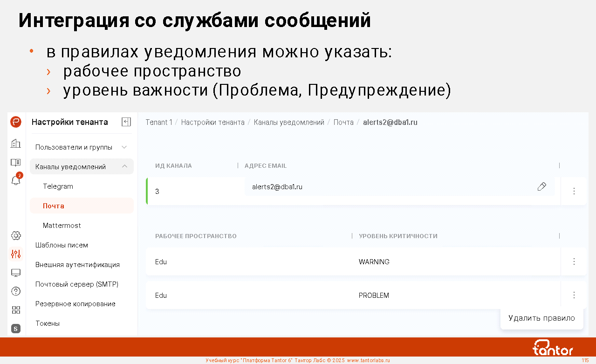
Task: Select Telegram in notification channels
Action: point(58,186)
